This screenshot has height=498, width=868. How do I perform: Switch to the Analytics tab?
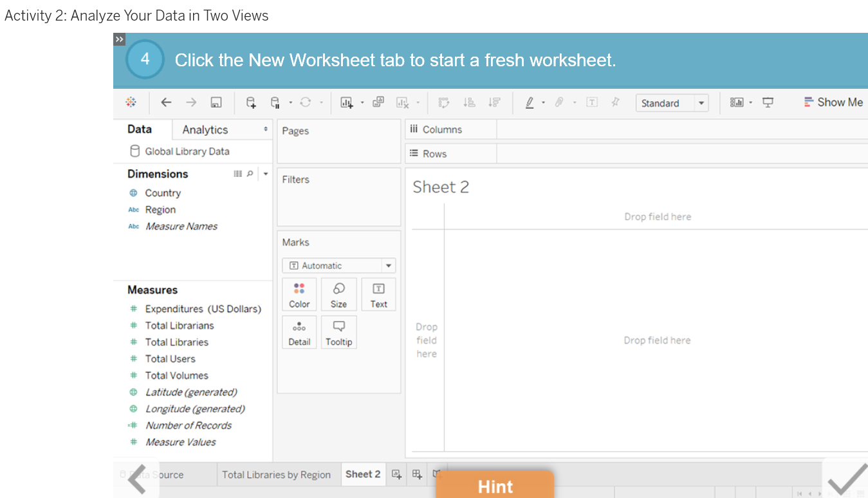tap(205, 129)
